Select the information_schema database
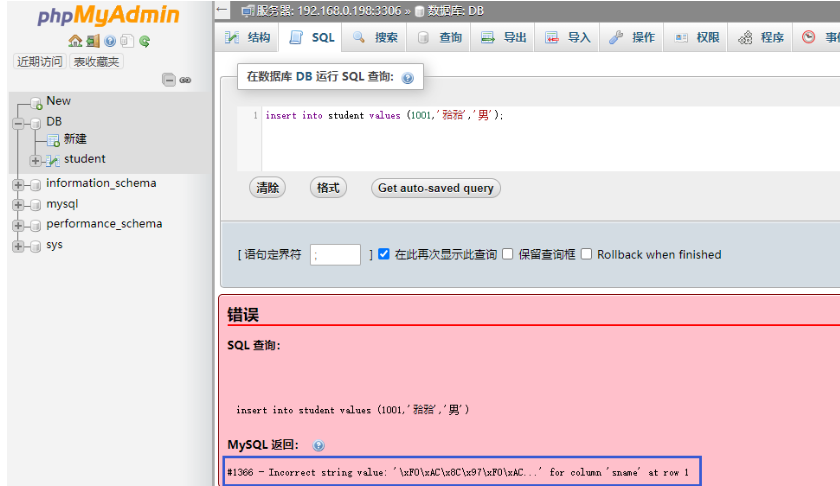The height and width of the screenshot is (486, 840). tap(101, 183)
